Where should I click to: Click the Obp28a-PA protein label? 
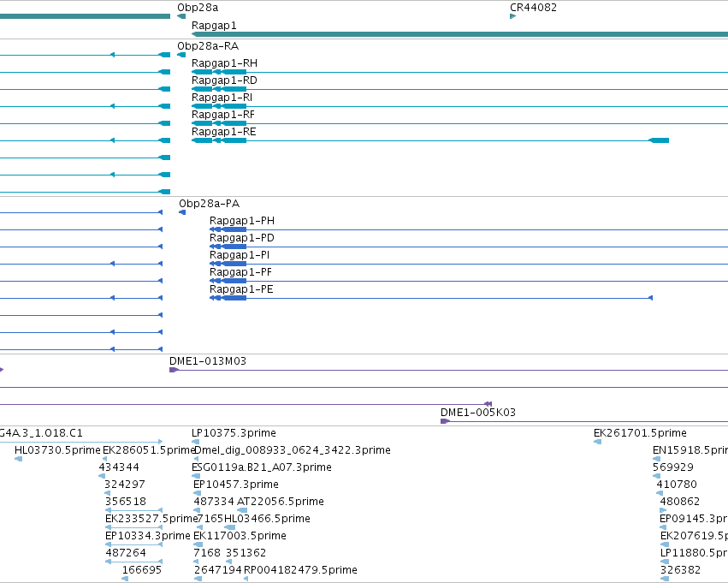coord(210,204)
